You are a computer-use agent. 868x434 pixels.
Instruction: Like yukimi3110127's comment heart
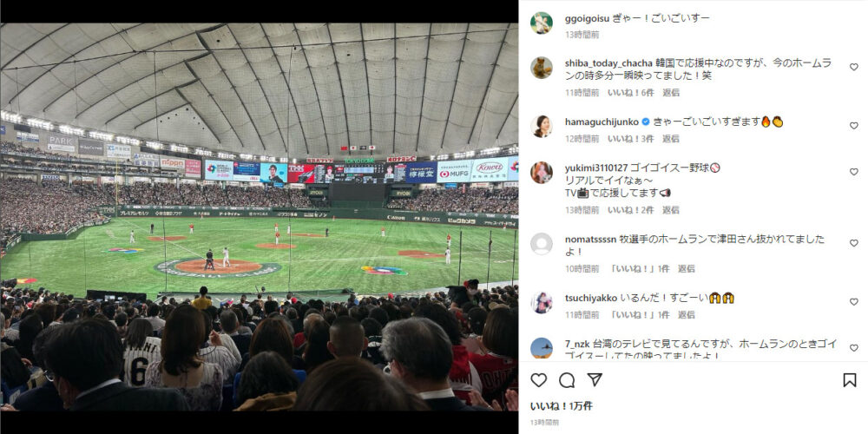[854, 172]
